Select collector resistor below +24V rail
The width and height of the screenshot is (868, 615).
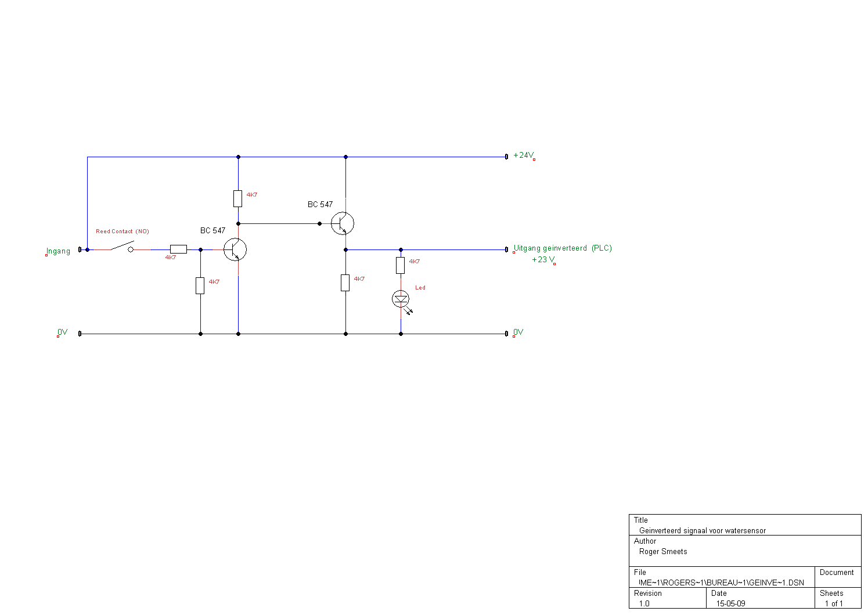[x=238, y=198]
